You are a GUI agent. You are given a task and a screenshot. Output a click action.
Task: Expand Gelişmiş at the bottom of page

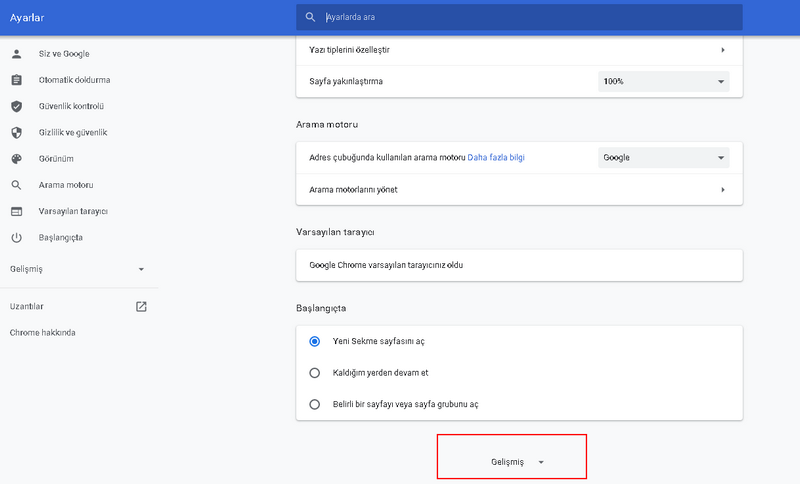512,462
